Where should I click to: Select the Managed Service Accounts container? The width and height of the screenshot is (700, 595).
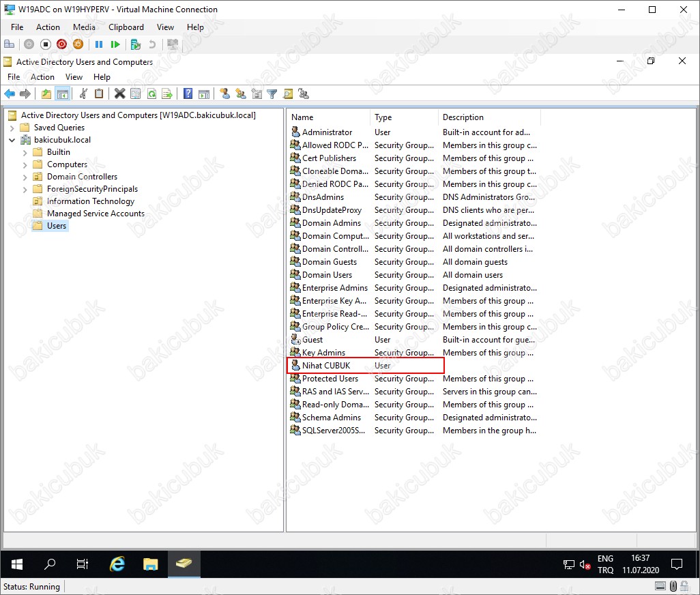point(96,214)
